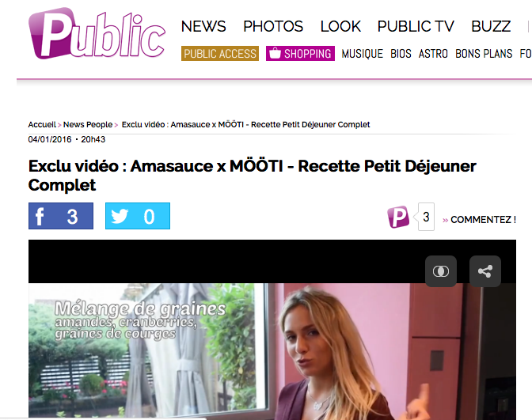The width and height of the screenshot is (532, 420).
Task: Open the MUSIQUE link
Action: [362, 54]
